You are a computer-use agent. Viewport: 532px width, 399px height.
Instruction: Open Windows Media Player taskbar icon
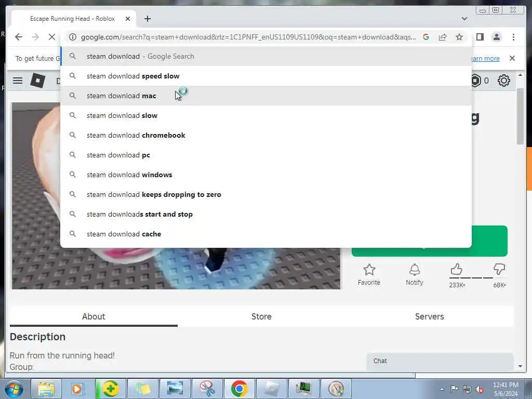click(77, 389)
